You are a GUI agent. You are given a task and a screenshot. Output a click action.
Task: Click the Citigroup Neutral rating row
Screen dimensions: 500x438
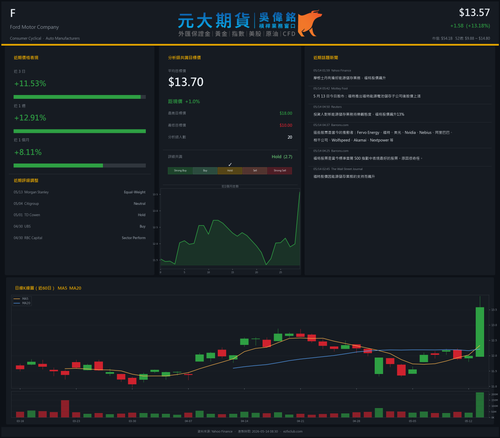pos(80,204)
